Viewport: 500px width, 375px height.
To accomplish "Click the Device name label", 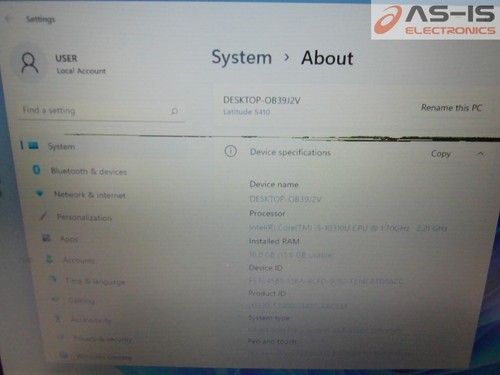I will pos(274,184).
